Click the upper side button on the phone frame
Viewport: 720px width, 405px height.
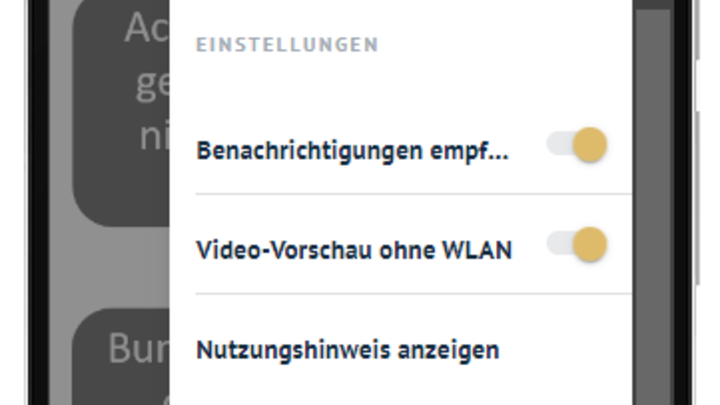[698, 30]
